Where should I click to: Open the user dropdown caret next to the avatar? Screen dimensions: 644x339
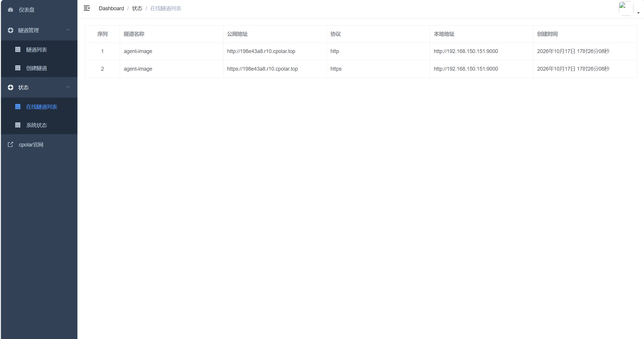[638, 13]
